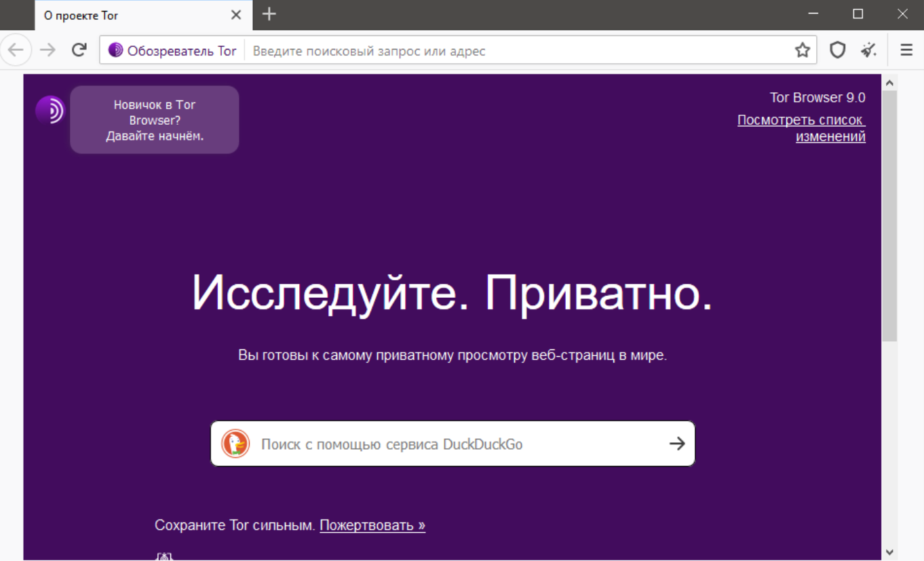Viewport: 924px width, 561px height.
Task: Open 'Посмотреть список изменений' link
Action: (801, 128)
